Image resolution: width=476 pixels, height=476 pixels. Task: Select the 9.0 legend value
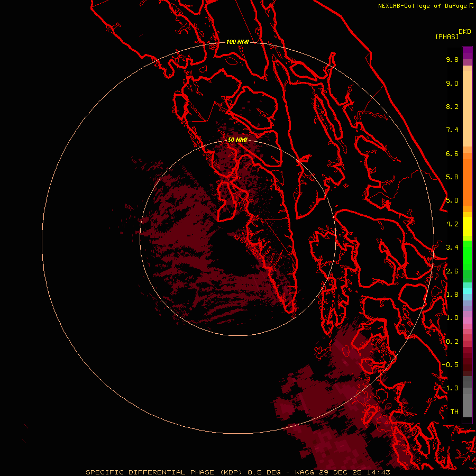(452, 83)
